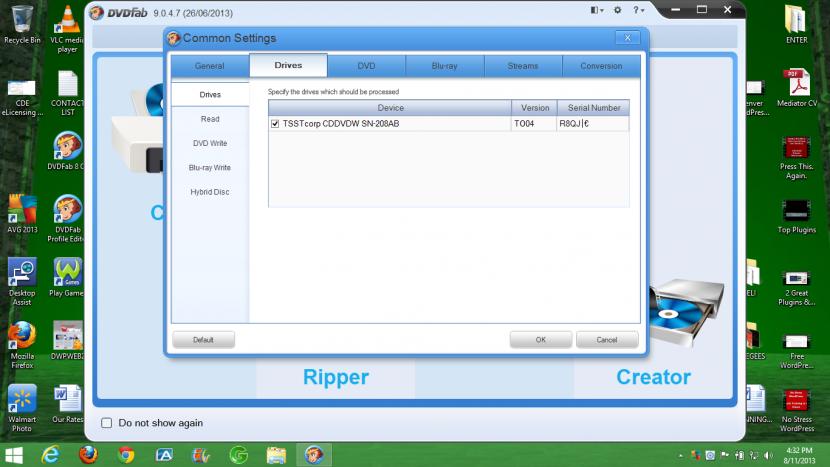The image size is (830, 467).
Task: Choose Read in the side list
Action: click(x=210, y=119)
